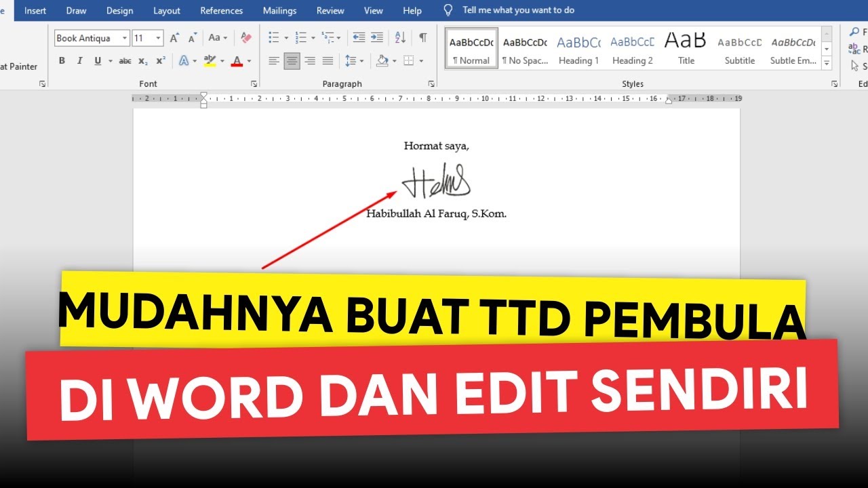Highlight text with yellow highlighter
Image resolution: width=868 pixels, height=488 pixels.
click(x=210, y=61)
